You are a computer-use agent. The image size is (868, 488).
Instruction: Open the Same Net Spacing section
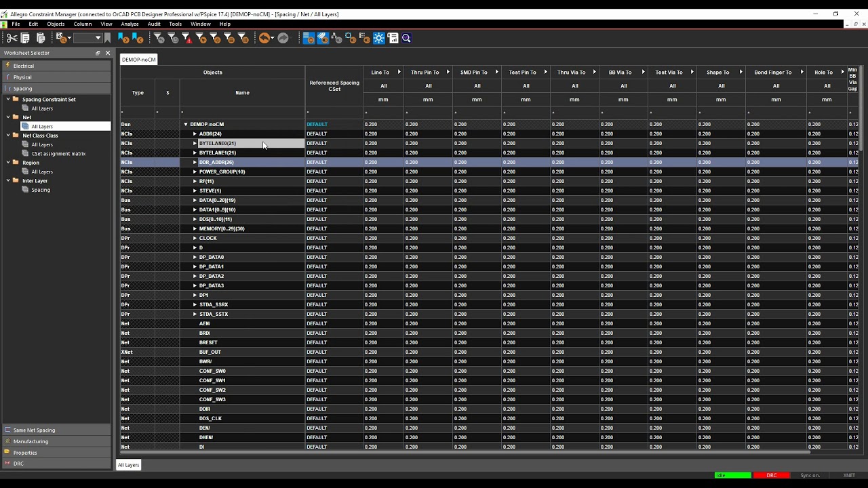(x=56, y=430)
